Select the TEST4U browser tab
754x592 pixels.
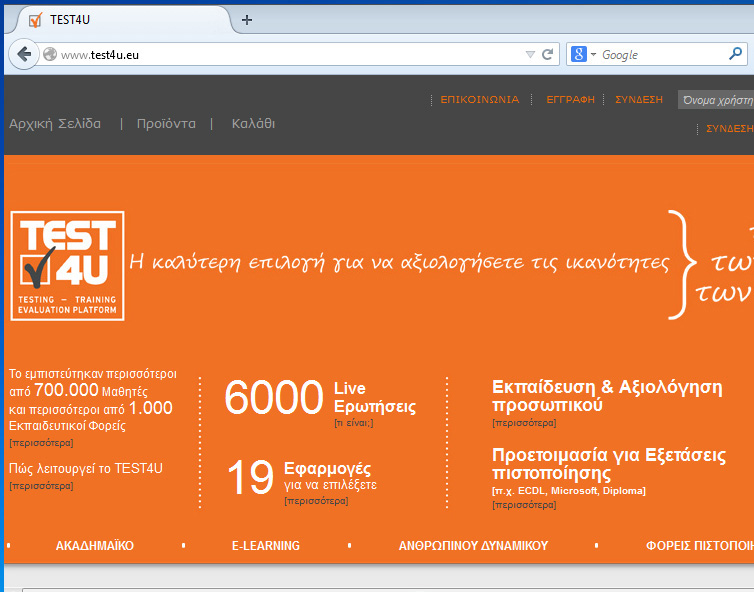(124, 20)
